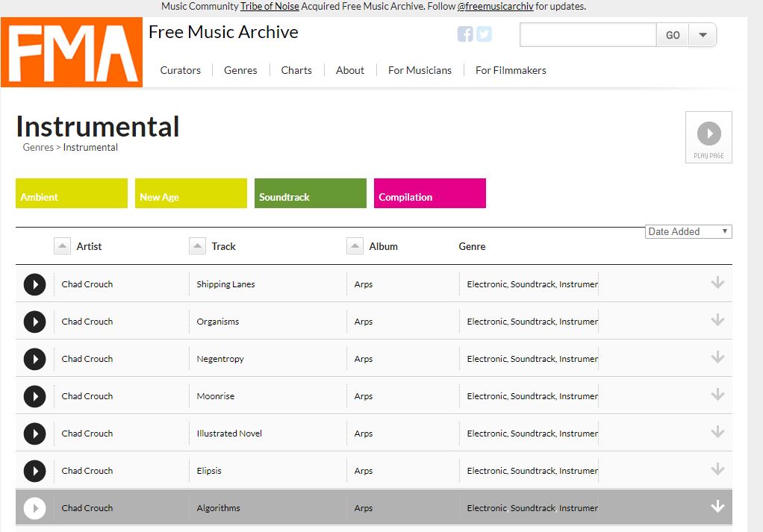Play the track Negentropy
The width and height of the screenshot is (763, 532).
[x=34, y=359]
